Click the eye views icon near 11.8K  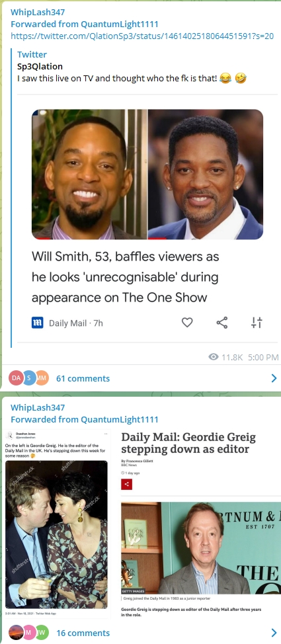tap(213, 357)
